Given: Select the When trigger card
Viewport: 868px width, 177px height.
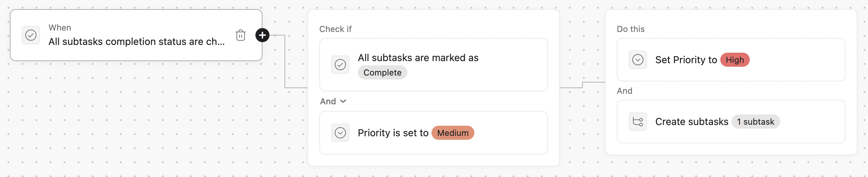Looking at the screenshot, I should (136, 35).
